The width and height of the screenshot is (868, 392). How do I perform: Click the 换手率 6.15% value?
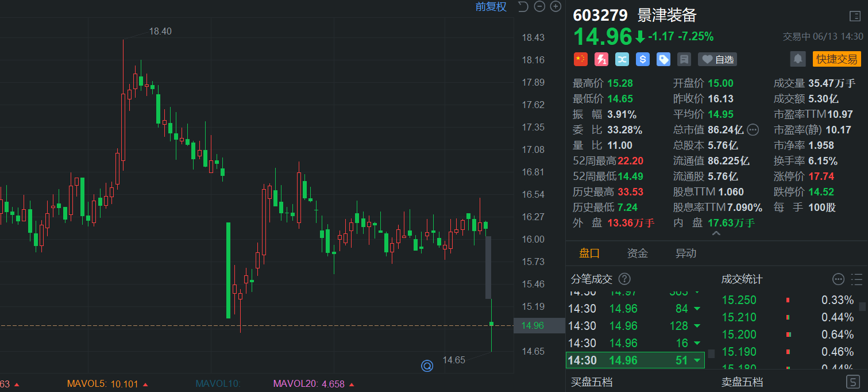823,161
